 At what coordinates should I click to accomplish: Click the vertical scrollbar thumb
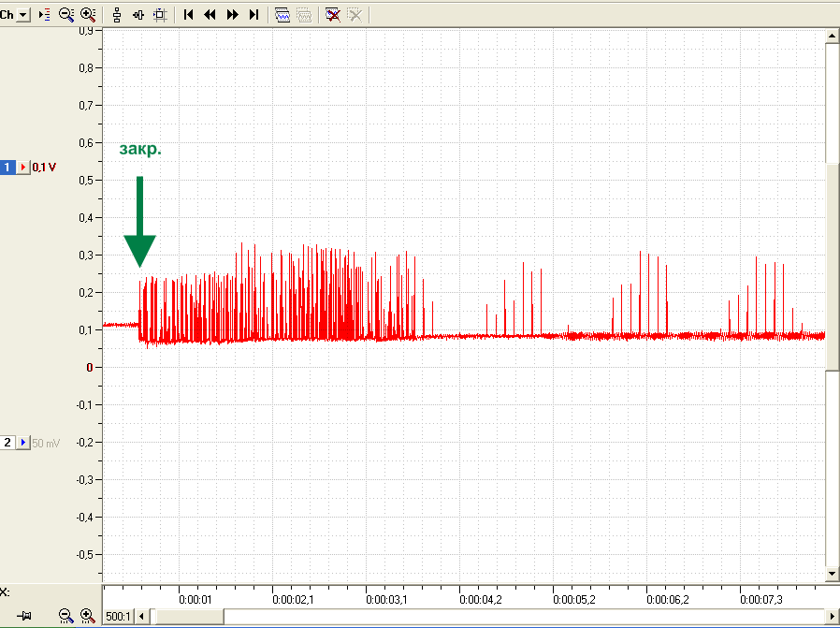coord(832,267)
